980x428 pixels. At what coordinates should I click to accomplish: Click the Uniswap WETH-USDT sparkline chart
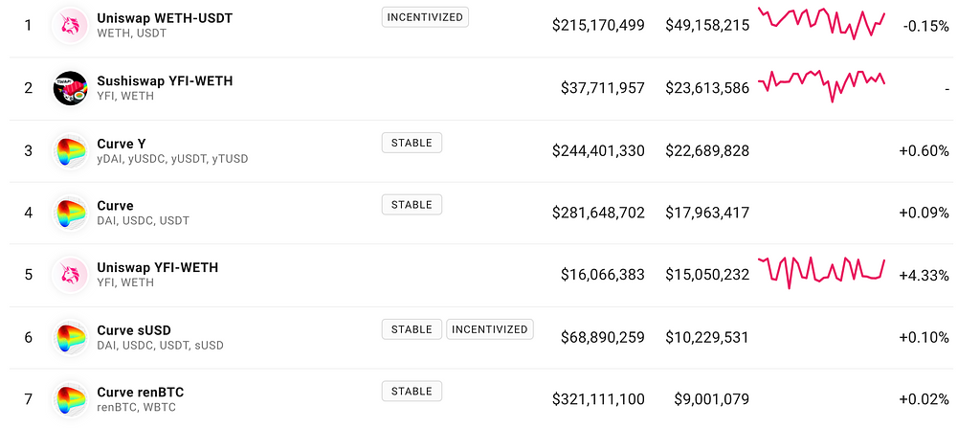[x=821, y=23]
